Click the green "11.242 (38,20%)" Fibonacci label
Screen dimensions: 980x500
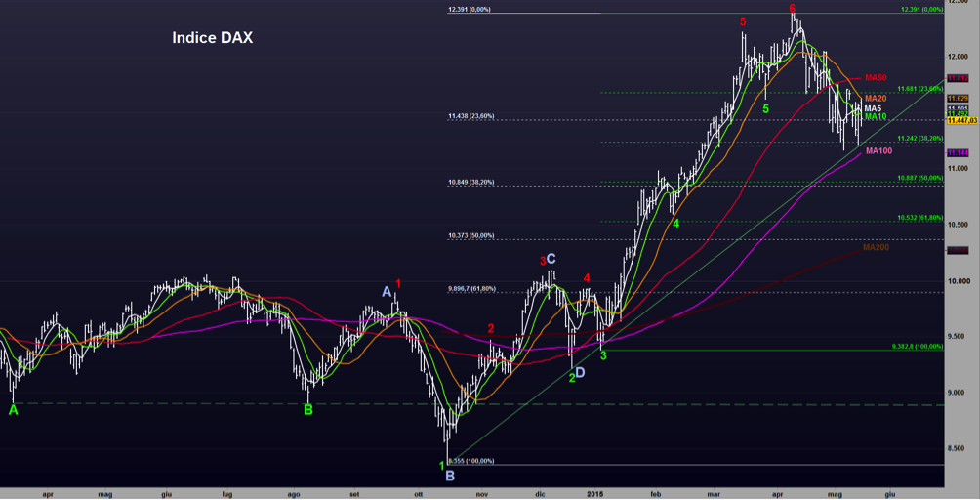tap(920, 139)
